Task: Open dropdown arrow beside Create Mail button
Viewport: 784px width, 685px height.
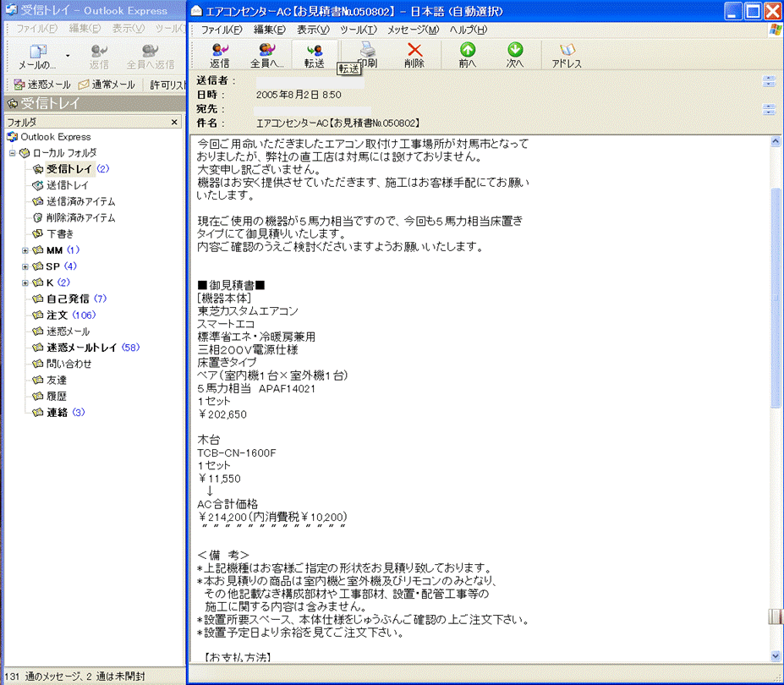Action: pos(68,56)
